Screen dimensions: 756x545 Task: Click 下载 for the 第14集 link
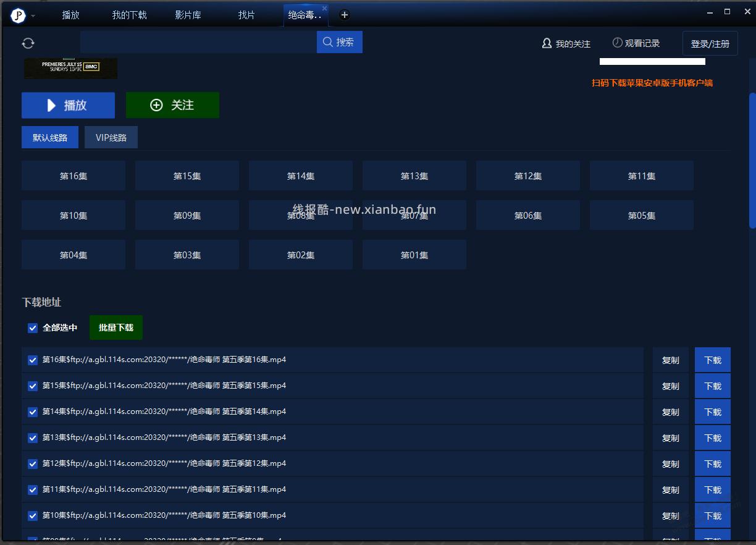click(x=713, y=412)
